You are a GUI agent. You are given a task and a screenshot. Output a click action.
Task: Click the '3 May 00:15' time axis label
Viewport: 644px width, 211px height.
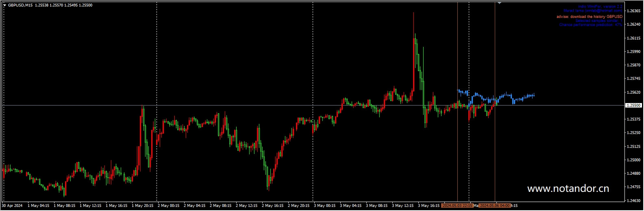click(x=324, y=206)
